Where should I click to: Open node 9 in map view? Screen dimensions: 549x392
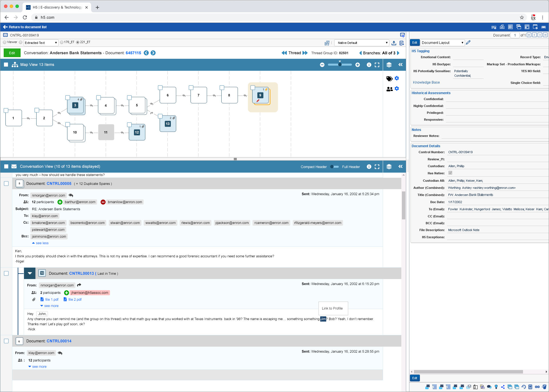[x=260, y=95]
